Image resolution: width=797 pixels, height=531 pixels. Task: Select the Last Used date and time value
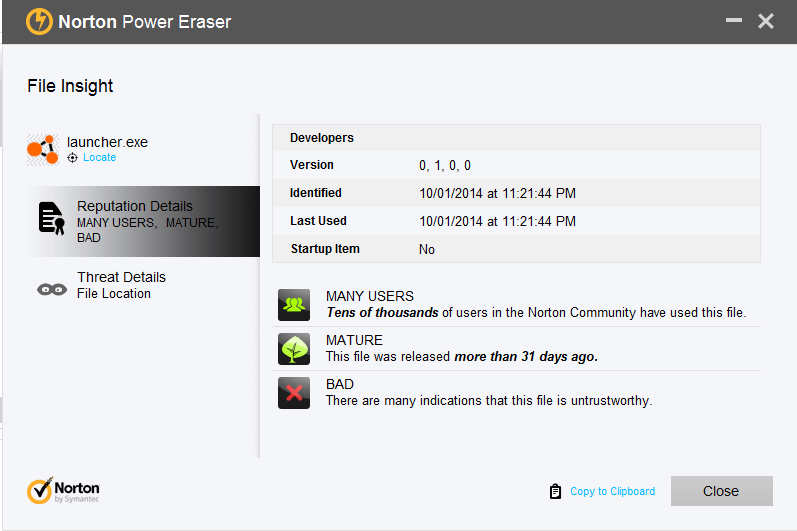497,222
